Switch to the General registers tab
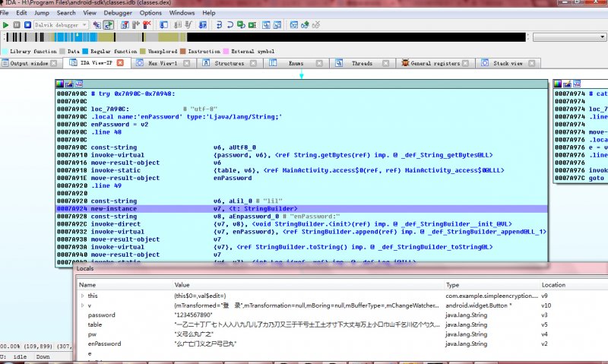The image size is (608, 364). 435,63
